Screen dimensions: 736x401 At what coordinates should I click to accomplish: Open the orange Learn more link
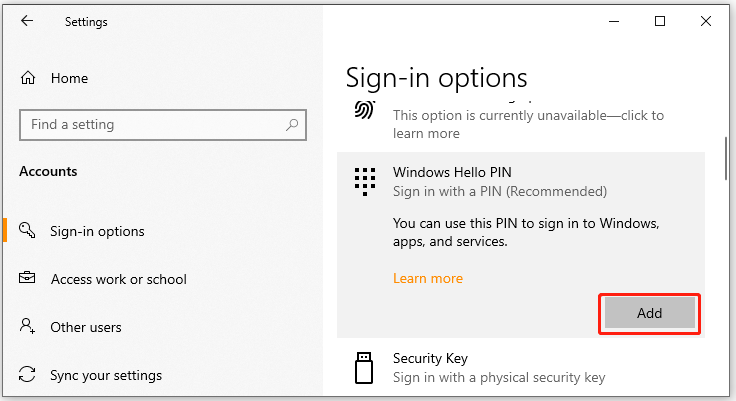coord(428,278)
